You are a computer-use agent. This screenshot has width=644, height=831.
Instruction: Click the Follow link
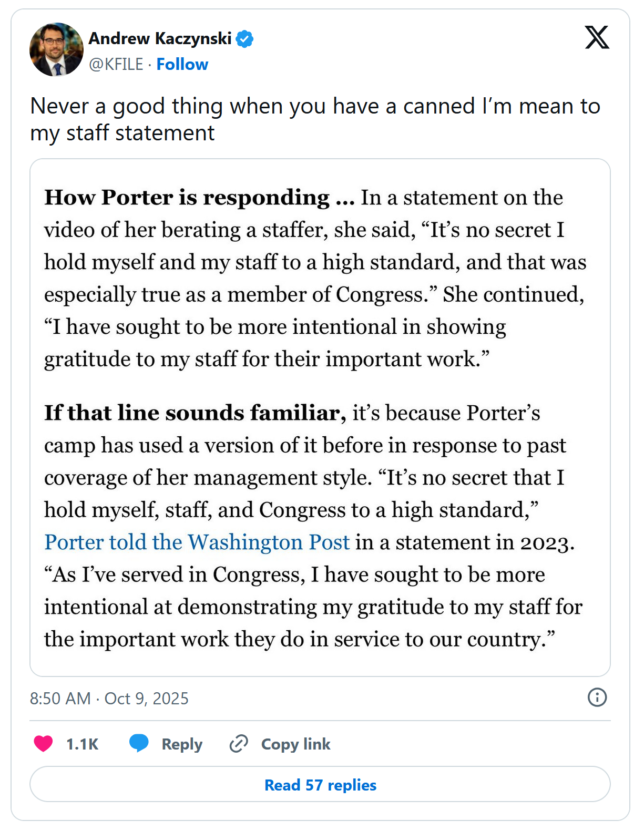tap(182, 64)
